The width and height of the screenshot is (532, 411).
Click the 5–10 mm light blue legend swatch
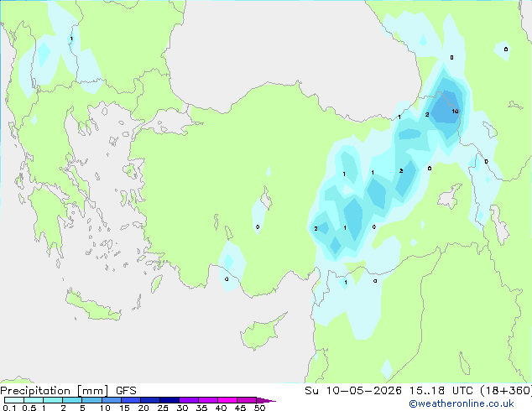tap(91, 400)
